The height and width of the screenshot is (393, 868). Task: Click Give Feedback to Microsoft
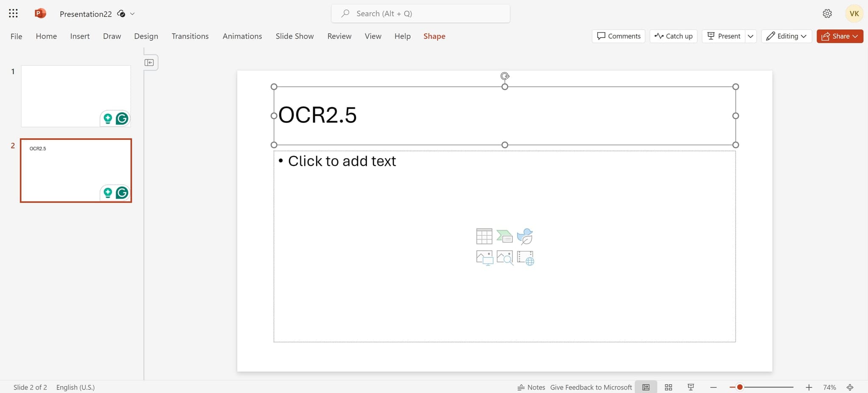[x=590, y=387]
